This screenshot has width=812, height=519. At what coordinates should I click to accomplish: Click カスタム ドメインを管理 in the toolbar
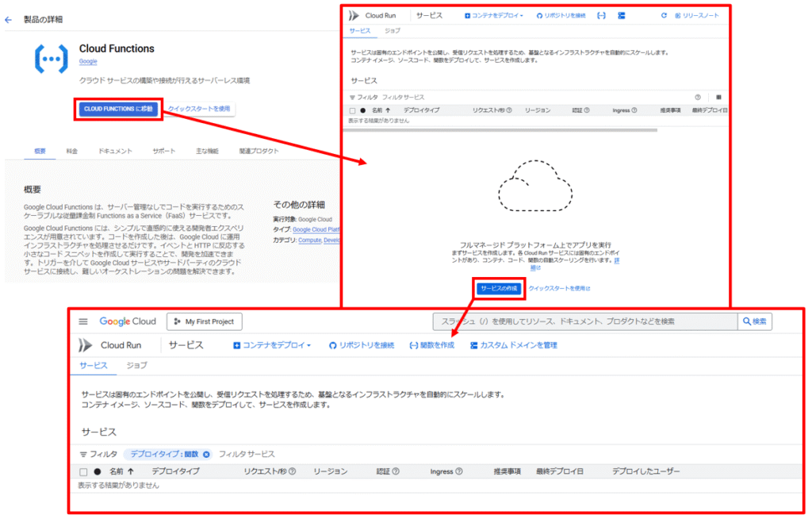click(513, 345)
